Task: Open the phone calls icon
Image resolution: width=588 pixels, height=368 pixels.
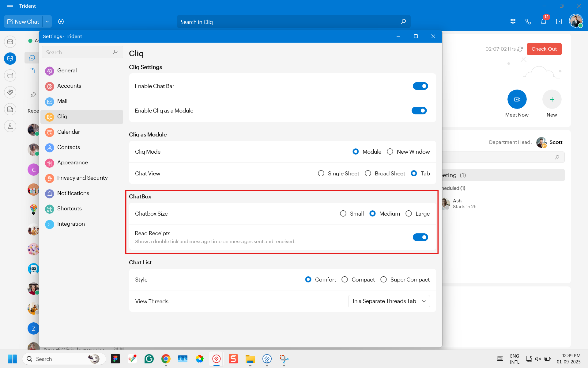Action: point(528,22)
